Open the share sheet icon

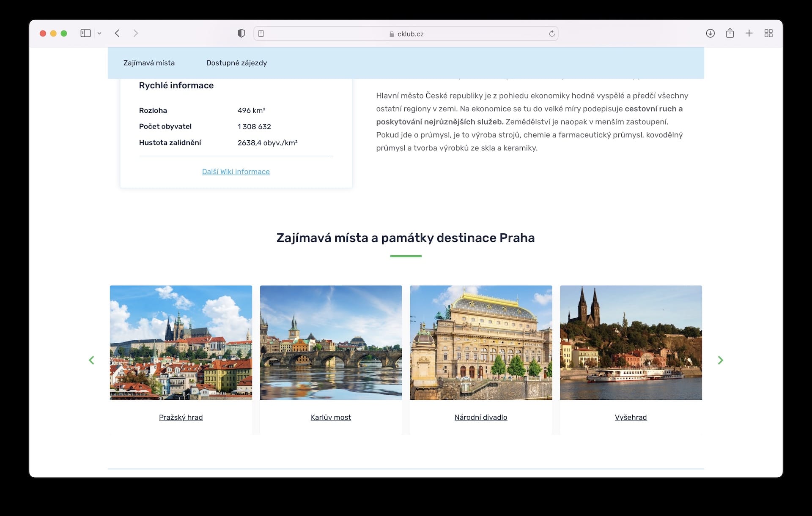click(x=730, y=33)
